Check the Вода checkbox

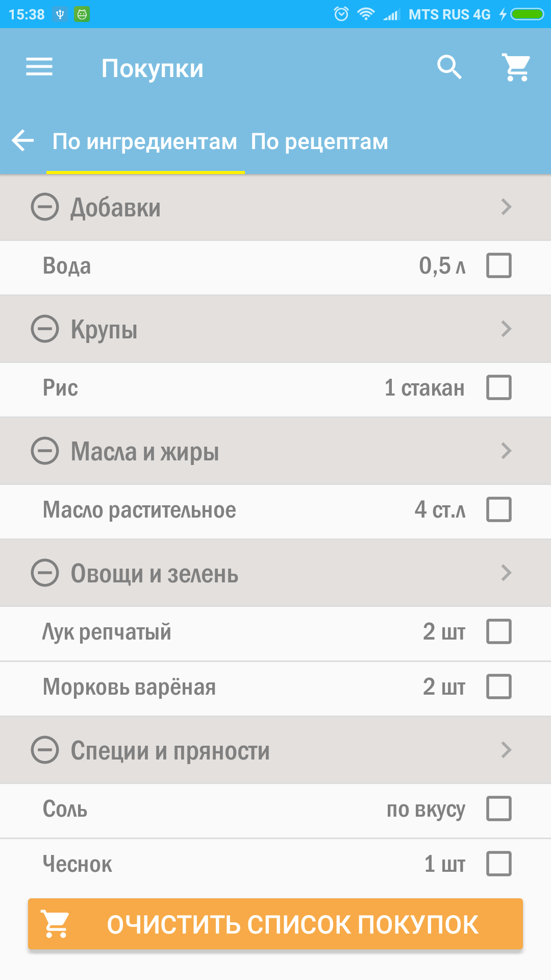(x=498, y=265)
